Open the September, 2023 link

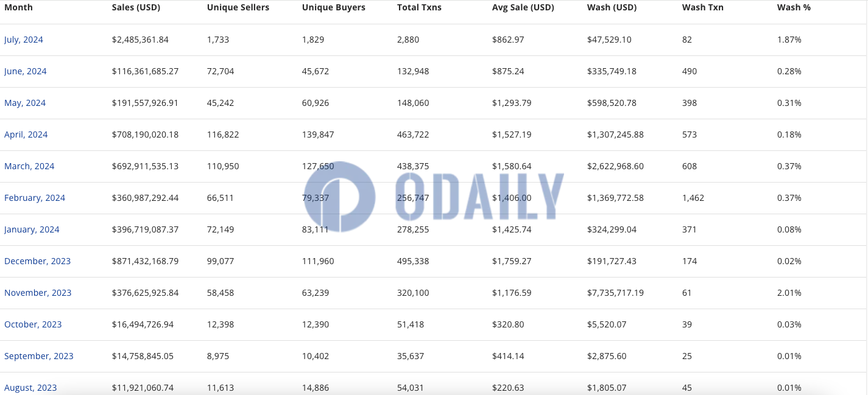click(39, 356)
